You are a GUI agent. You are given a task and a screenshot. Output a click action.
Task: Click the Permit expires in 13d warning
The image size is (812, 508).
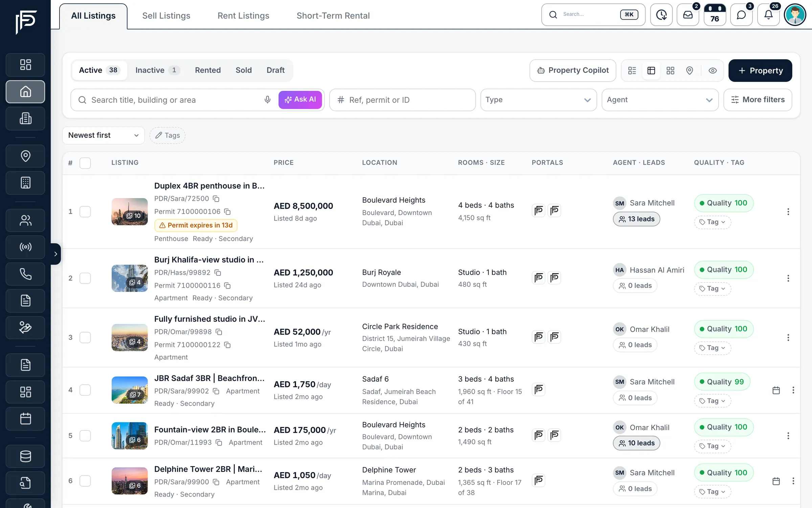pyautogui.click(x=196, y=225)
